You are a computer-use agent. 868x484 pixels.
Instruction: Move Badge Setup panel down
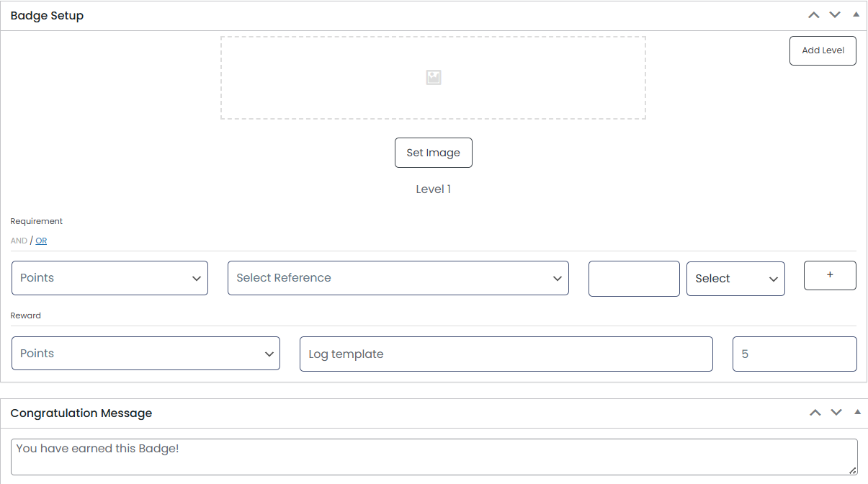835,15
